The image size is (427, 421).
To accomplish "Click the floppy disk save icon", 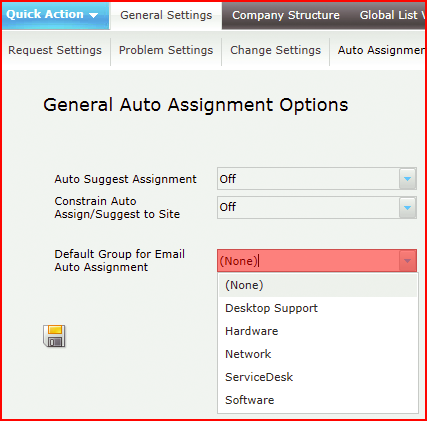I will pyautogui.click(x=54, y=336).
